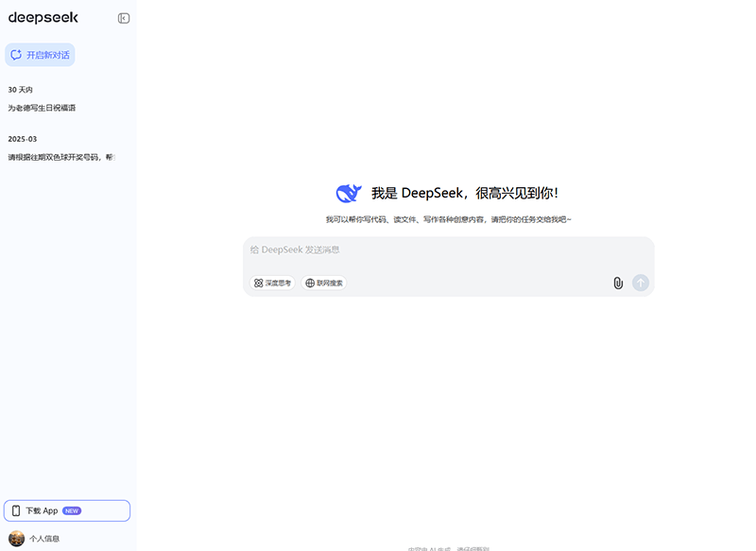Click the NEW badge on download button
Screen dimensions: 756x551
(x=72, y=510)
